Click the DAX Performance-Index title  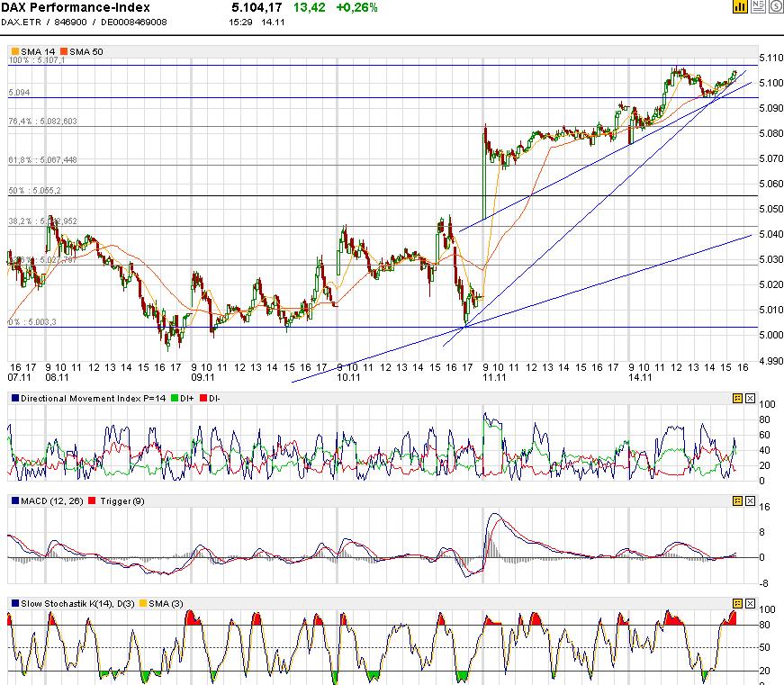(x=76, y=7)
